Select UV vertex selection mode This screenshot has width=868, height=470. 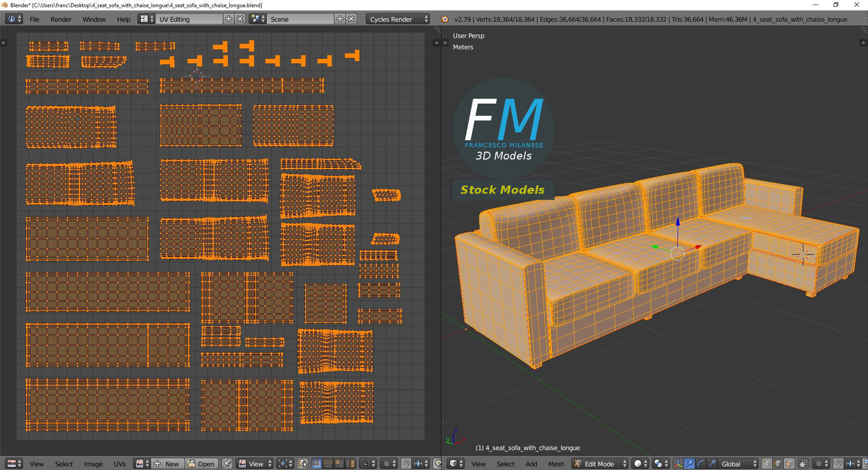tap(316, 464)
